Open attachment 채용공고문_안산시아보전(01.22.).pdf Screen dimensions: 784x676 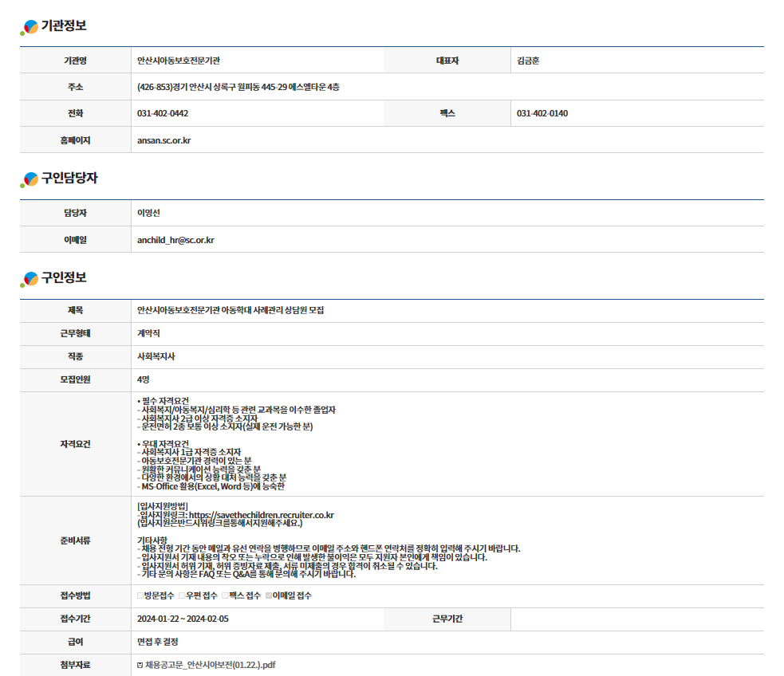click(x=210, y=665)
